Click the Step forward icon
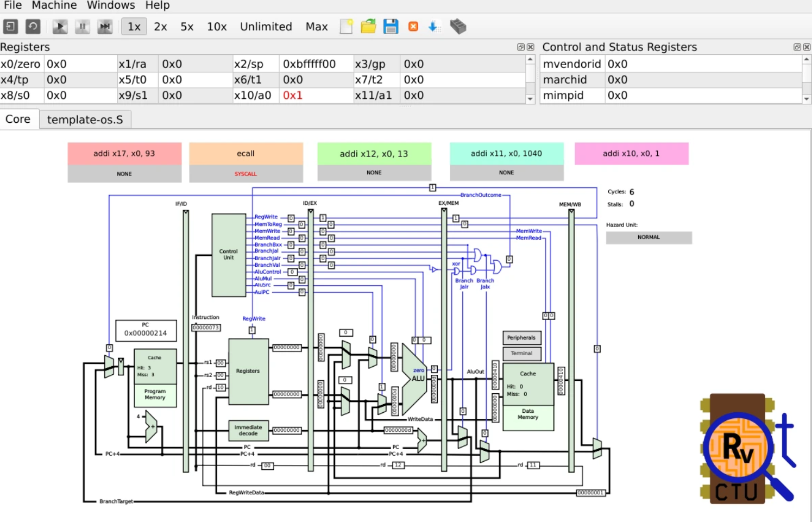The width and height of the screenshot is (812, 522). tap(105, 27)
